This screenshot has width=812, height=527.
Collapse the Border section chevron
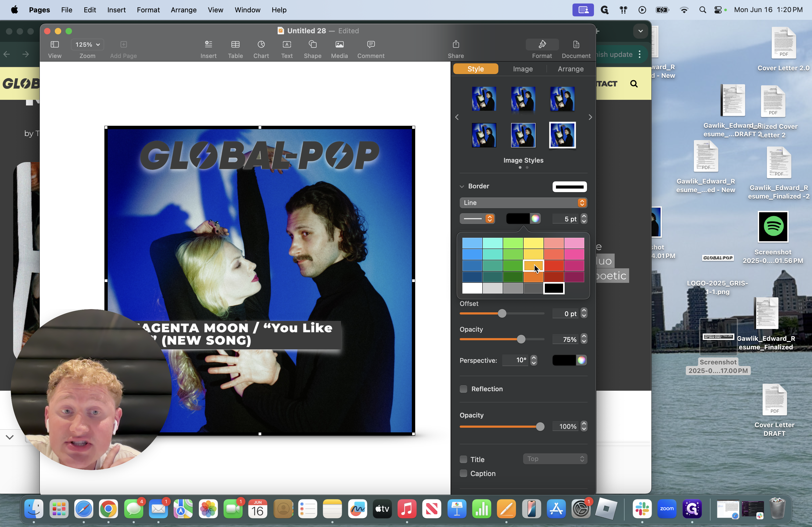(462, 186)
